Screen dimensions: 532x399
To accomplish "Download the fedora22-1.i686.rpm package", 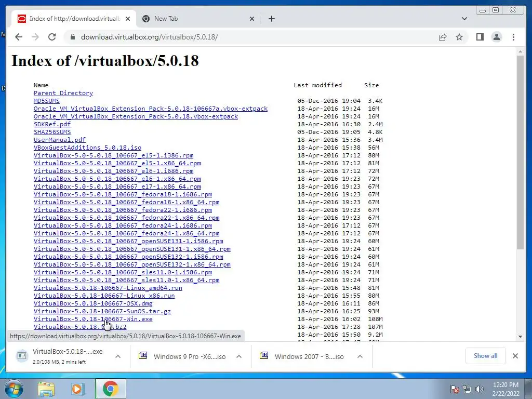I will pos(123,210).
